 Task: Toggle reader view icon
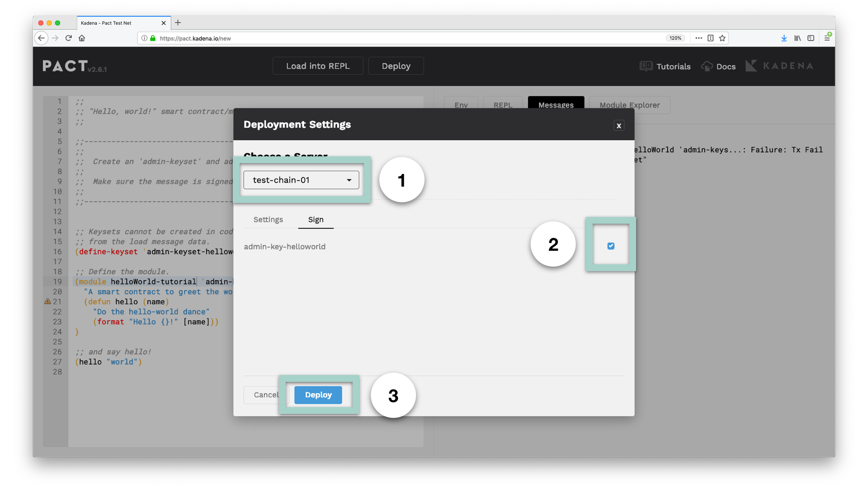711,38
